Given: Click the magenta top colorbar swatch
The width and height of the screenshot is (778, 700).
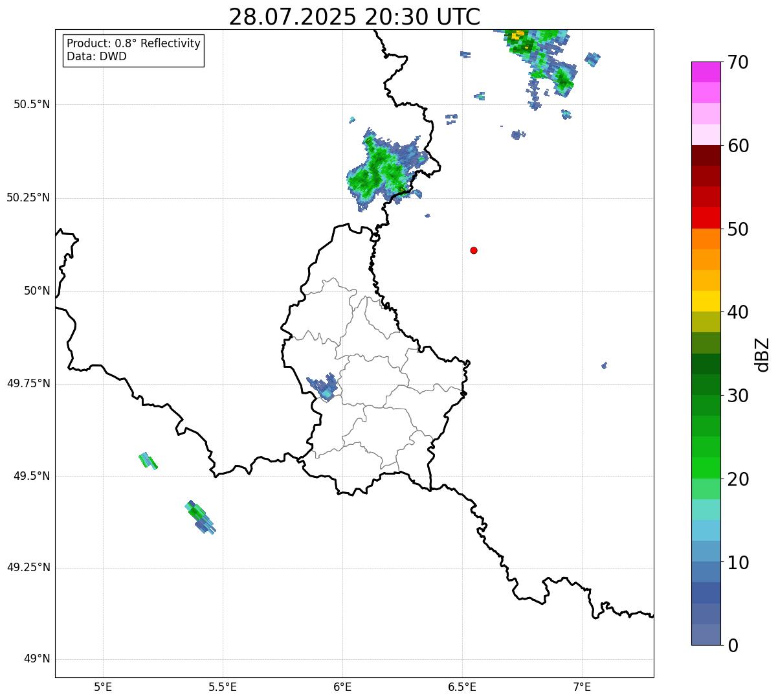Looking at the screenshot, I should pyautogui.click(x=706, y=72).
